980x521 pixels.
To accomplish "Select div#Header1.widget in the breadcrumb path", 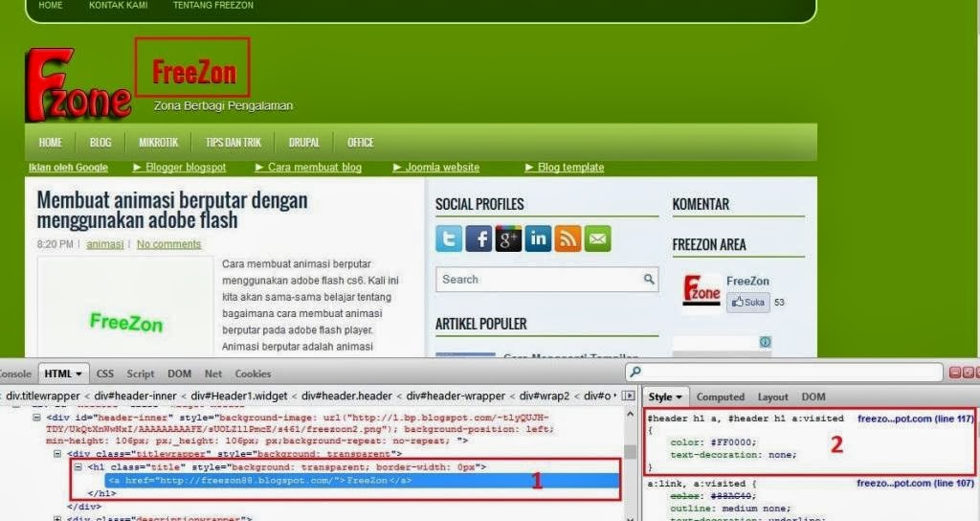I will (238, 396).
